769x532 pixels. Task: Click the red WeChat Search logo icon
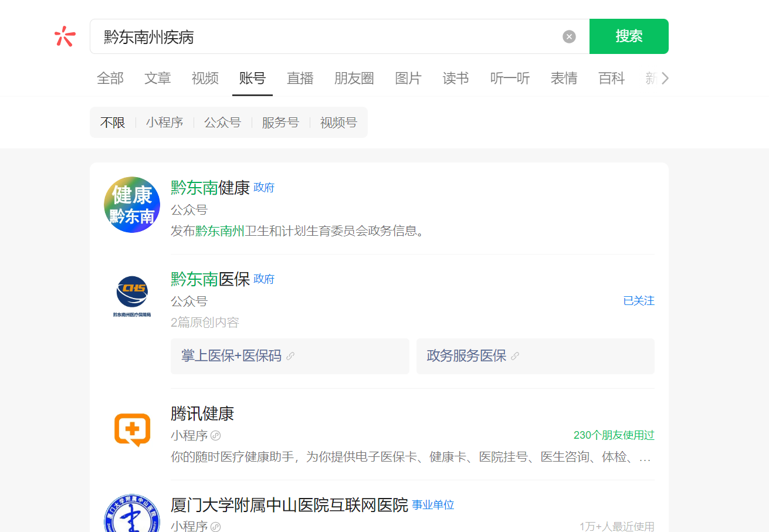click(x=65, y=36)
